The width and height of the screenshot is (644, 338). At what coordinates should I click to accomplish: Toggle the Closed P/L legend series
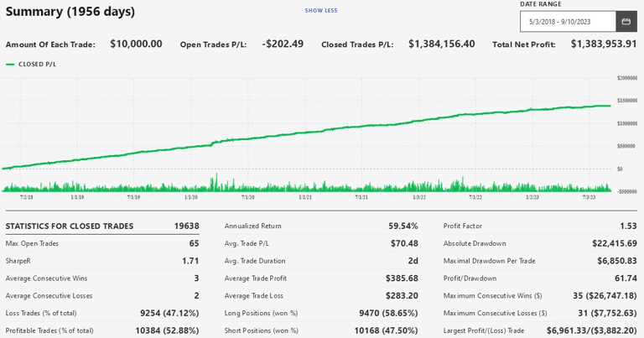click(x=38, y=64)
